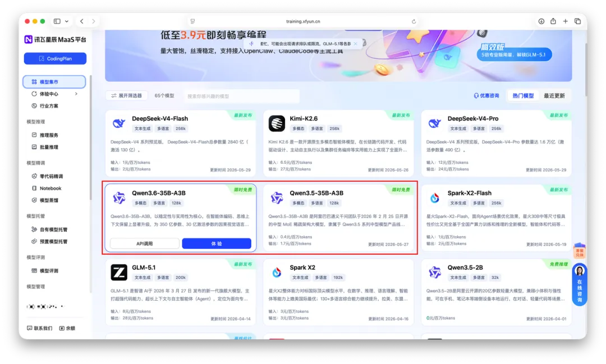Click the DeepSeek-V4-Pro whale logo icon
Viewport: 606px width, 364px height.
tap(435, 123)
